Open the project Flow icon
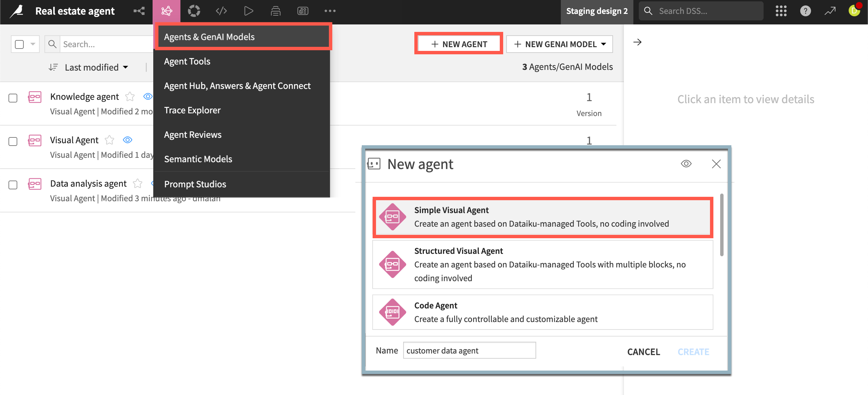This screenshot has height=395, width=868. [139, 11]
